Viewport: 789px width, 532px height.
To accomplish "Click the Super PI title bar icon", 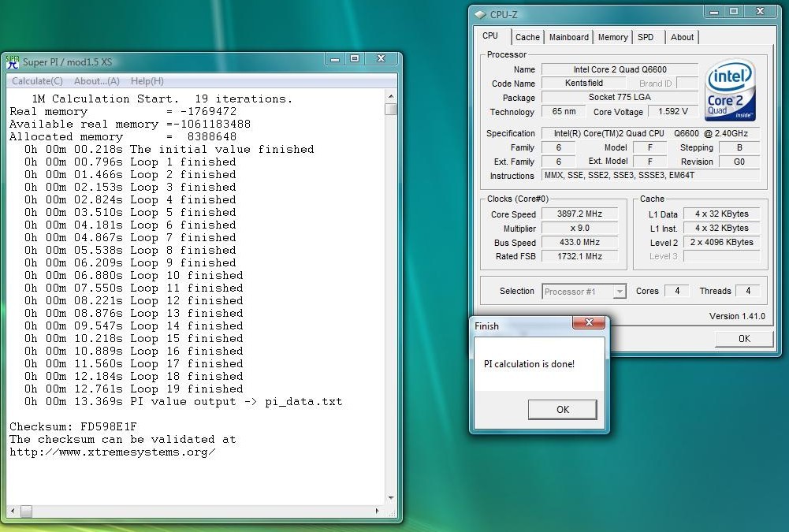I will (x=12, y=62).
